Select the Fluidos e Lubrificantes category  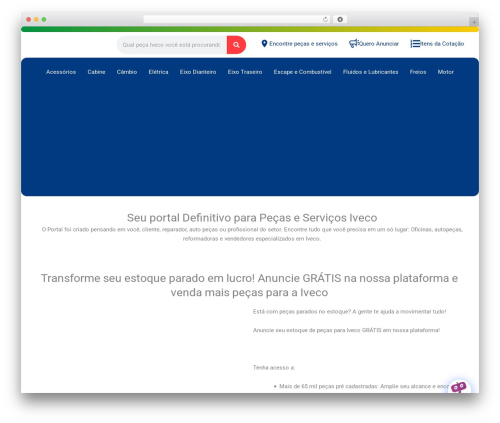tap(370, 72)
